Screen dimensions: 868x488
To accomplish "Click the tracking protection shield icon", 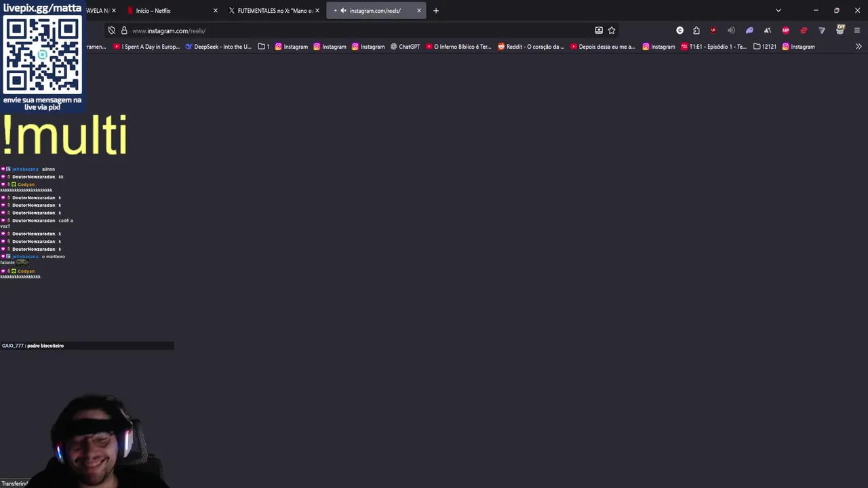I will tap(112, 30).
